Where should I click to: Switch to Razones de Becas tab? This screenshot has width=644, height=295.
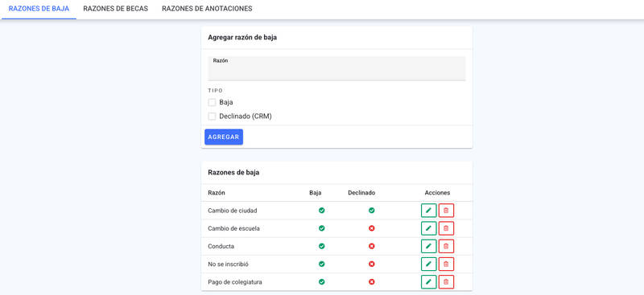(x=115, y=9)
